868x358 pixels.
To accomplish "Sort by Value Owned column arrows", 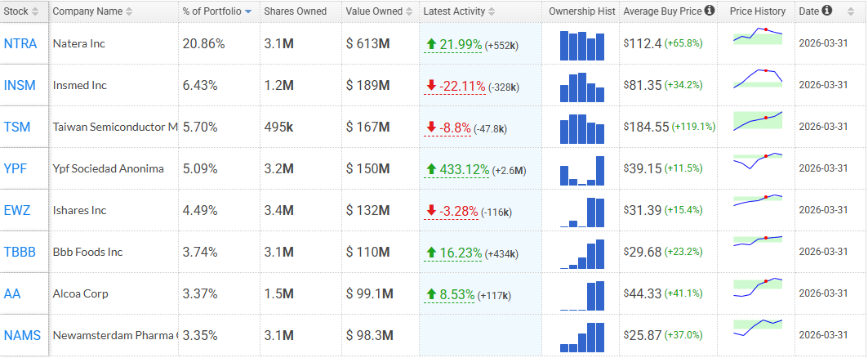I will (x=408, y=11).
